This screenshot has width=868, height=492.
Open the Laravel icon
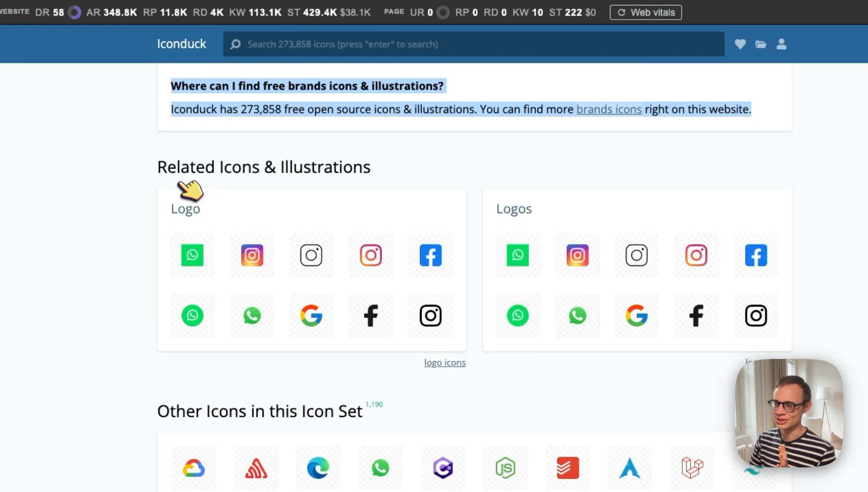(x=692, y=468)
